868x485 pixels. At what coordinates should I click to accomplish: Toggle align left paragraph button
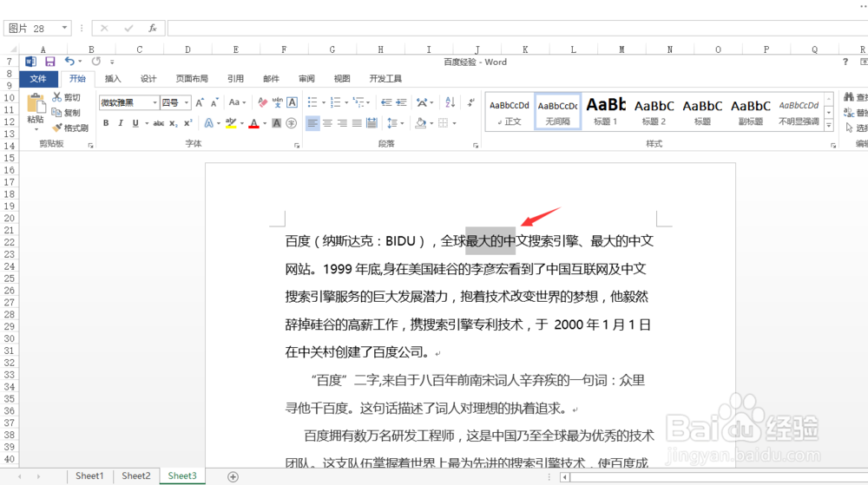(x=312, y=123)
